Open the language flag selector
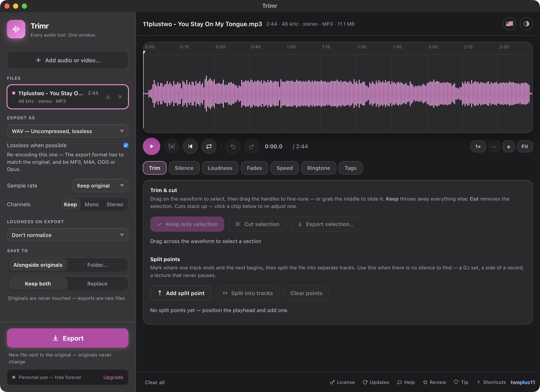The height and width of the screenshot is (392, 540). (x=510, y=24)
